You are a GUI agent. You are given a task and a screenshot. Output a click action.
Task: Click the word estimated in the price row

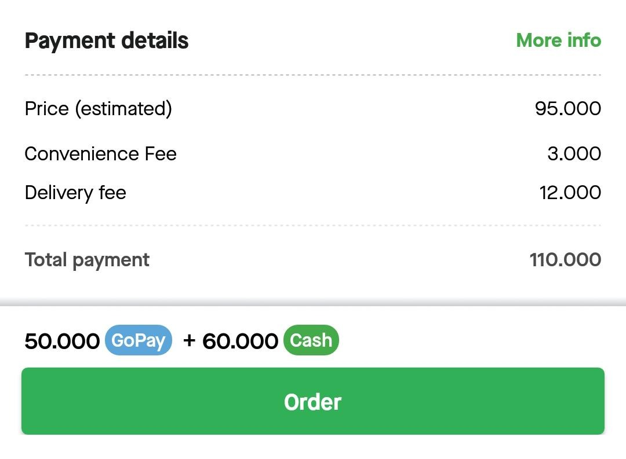[x=124, y=108]
